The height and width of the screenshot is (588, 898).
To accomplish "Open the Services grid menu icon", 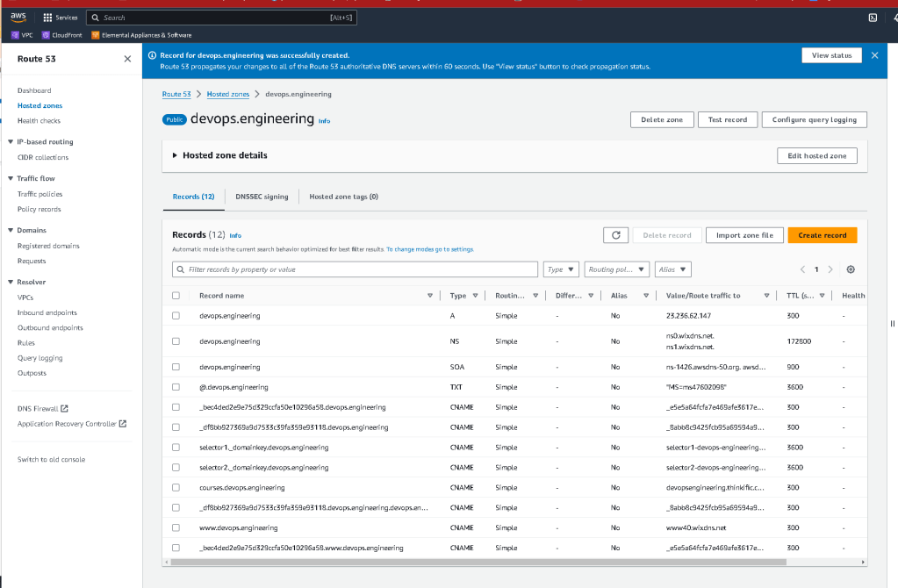I will point(47,18).
